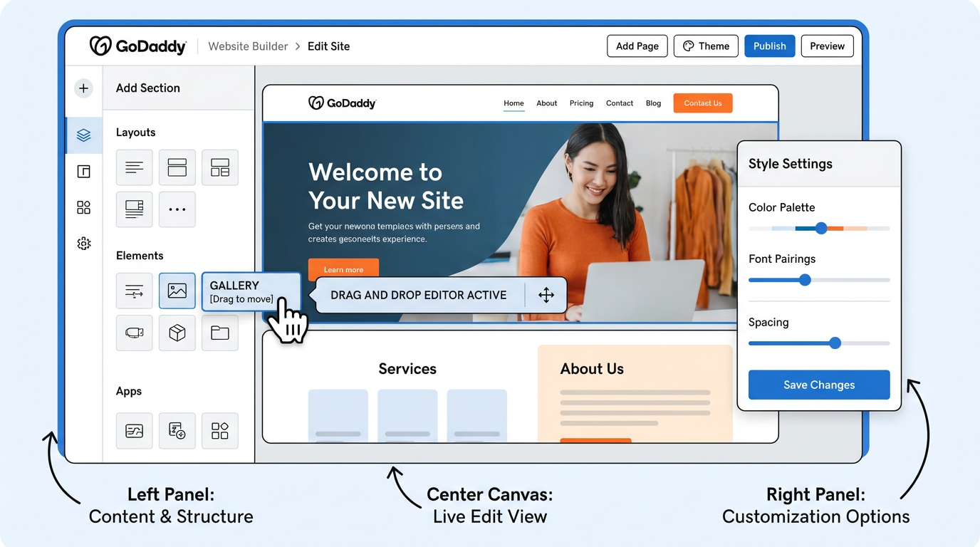This screenshot has height=547, width=980.
Task: Open the Theme picker
Action: click(706, 46)
